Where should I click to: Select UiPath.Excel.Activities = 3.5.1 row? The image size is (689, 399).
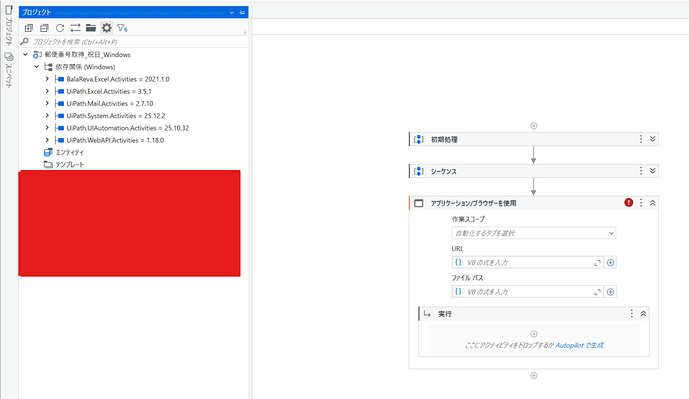pos(109,91)
